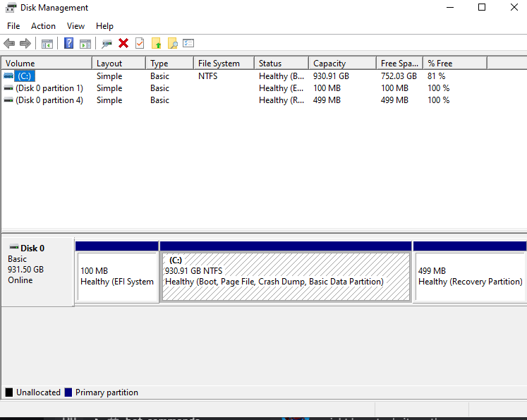The image size is (527, 420).
Task: Minimize the Disk Management window
Action: point(450,7)
